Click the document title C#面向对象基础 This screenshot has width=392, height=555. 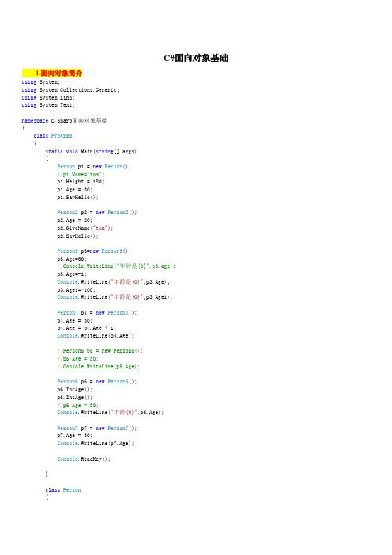pyautogui.click(x=196, y=58)
